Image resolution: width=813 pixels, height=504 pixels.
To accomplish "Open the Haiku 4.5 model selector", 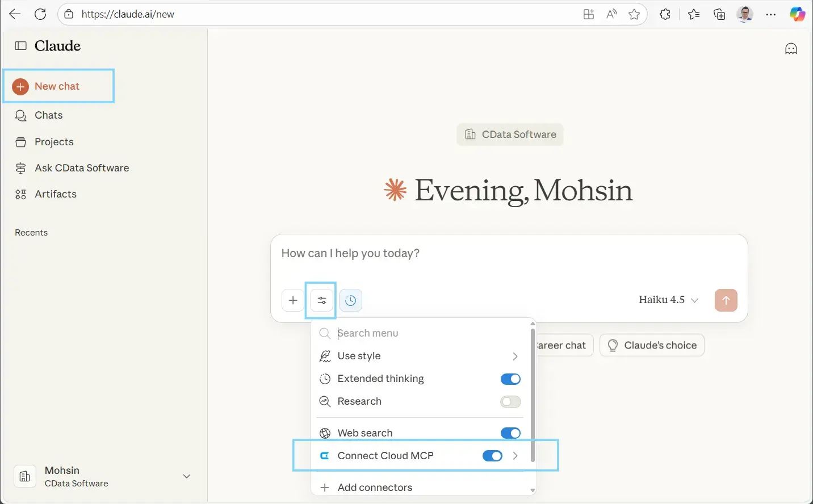I will 668,300.
